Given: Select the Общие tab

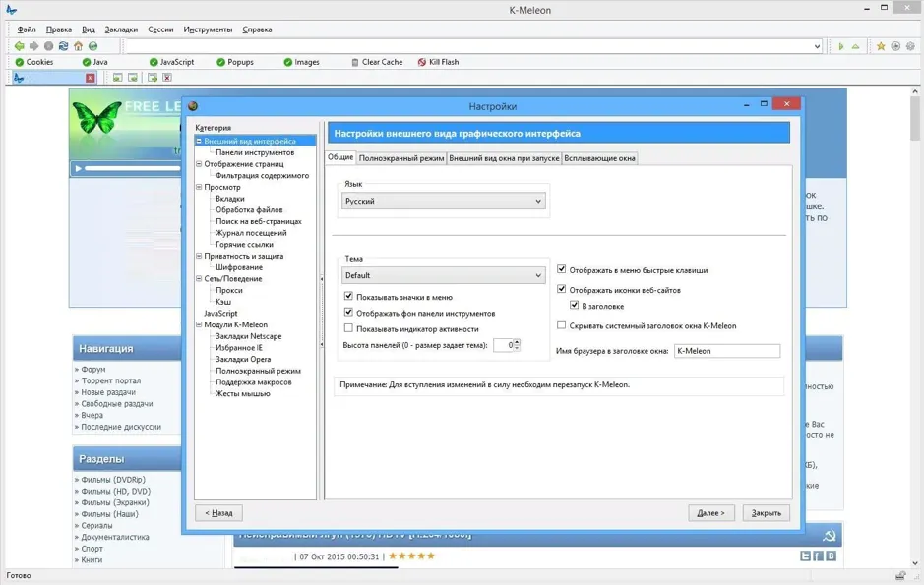Looking at the screenshot, I should (x=340, y=157).
